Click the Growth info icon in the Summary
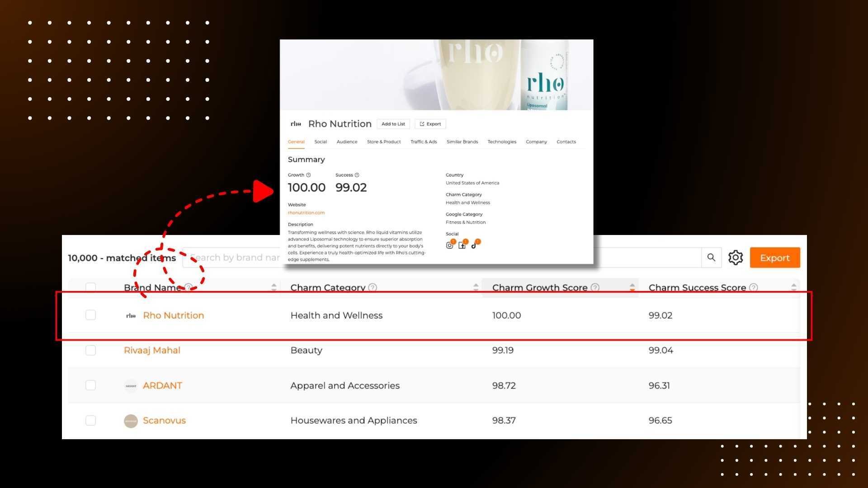Viewport: 868px width, 488px height. [308, 175]
